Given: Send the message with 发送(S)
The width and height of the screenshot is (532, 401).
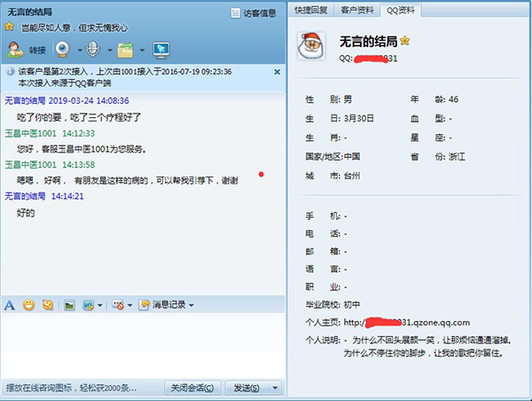Looking at the screenshot, I should [x=246, y=388].
